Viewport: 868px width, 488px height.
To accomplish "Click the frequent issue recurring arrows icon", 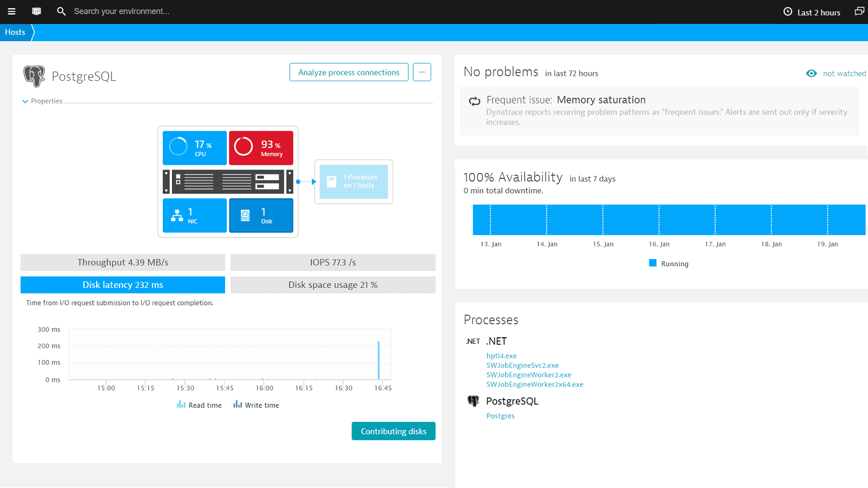I will click(x=474, y=101).
